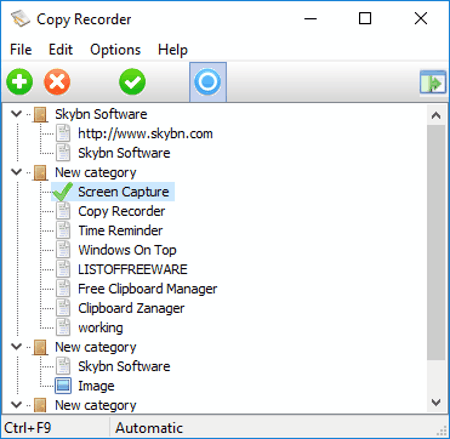Open the Edit menu
Screen dimensions: 450x439
(x=60, y=50)
